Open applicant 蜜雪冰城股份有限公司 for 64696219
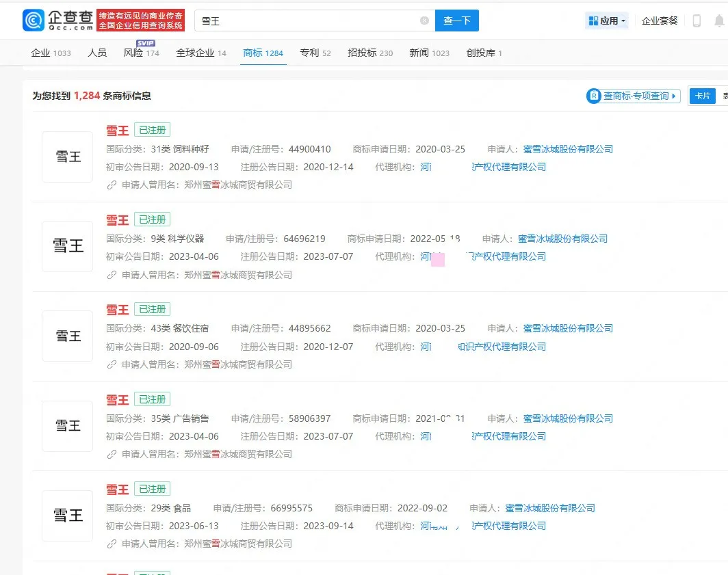This screenshot has height=575, width=728. [x=562, y=239]
